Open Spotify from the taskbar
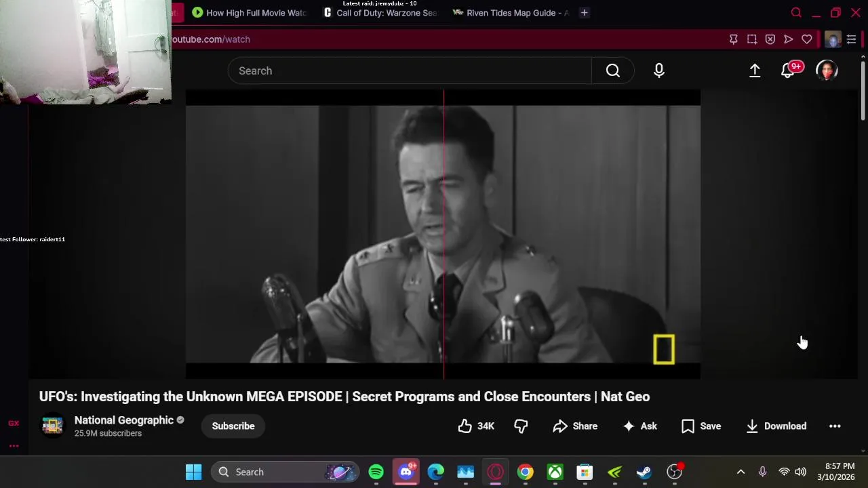Image resolution: width=868 pixels, height=488 pixels. [x=376, y=472]
